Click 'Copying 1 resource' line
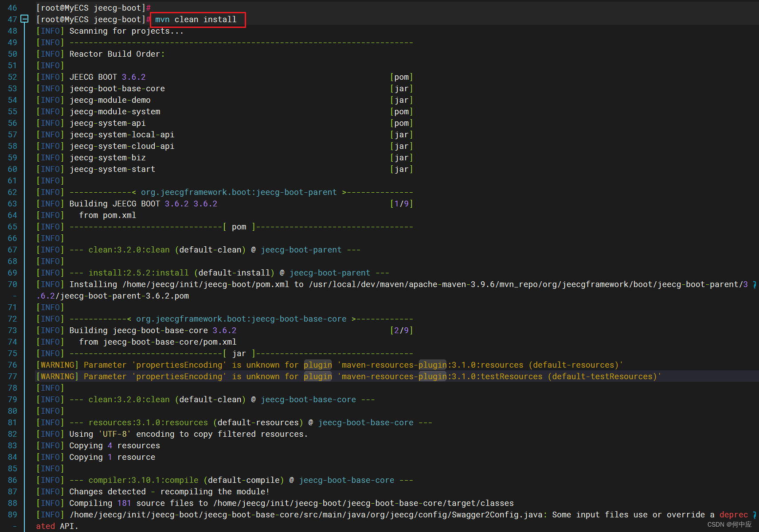The width and height of the screenshot is (759, 532). [112, 457]
